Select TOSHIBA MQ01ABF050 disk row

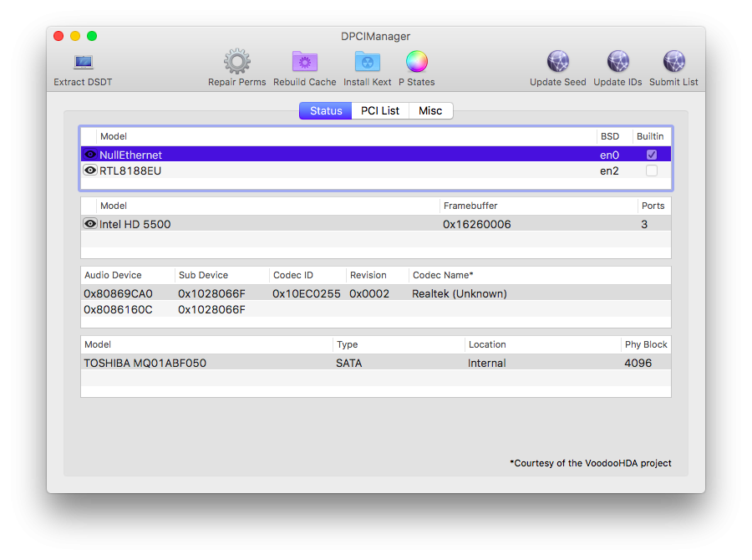click(x=376, y=363)
